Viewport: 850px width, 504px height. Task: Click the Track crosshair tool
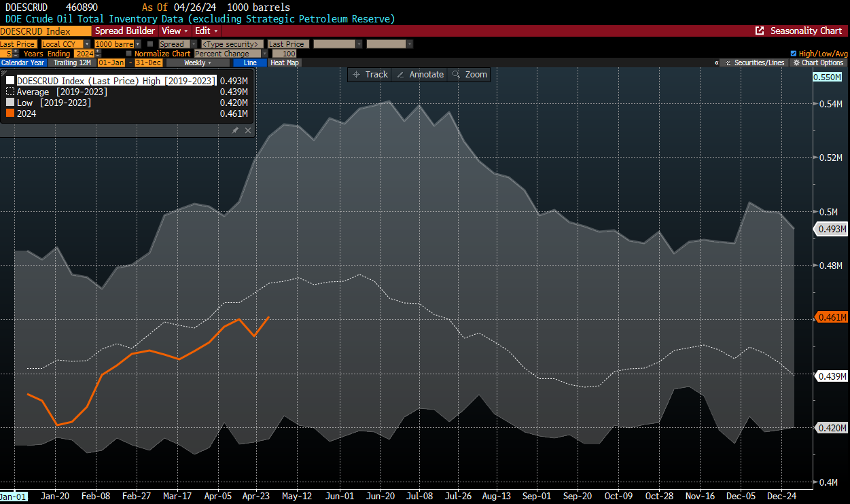coord(368,75)
